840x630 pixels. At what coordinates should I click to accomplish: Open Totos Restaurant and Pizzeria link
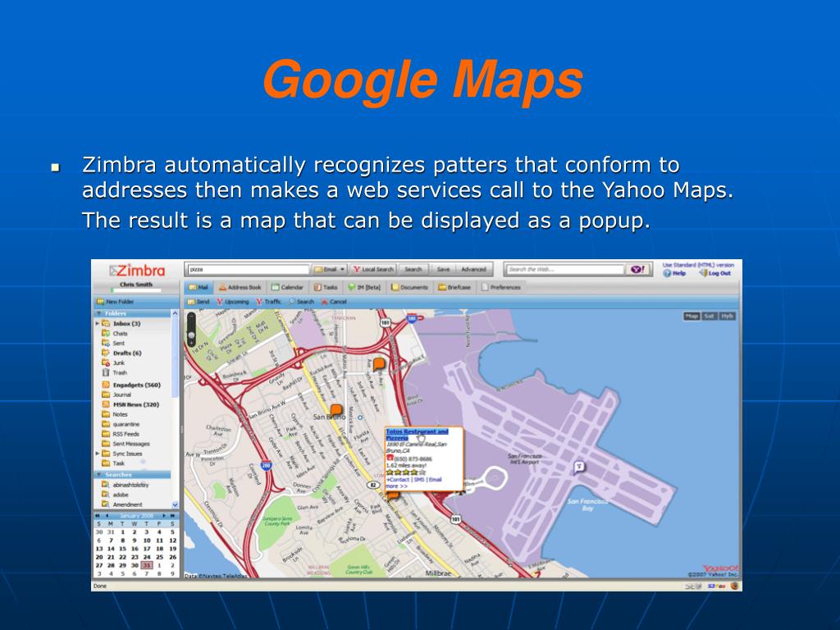(x=416, y=435)
